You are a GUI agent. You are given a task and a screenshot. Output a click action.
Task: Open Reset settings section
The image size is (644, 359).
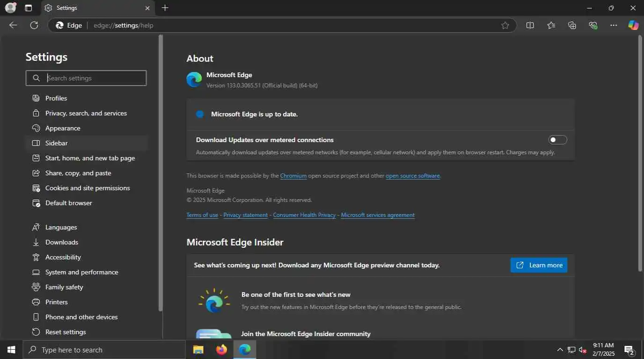[x=87, y=332]
